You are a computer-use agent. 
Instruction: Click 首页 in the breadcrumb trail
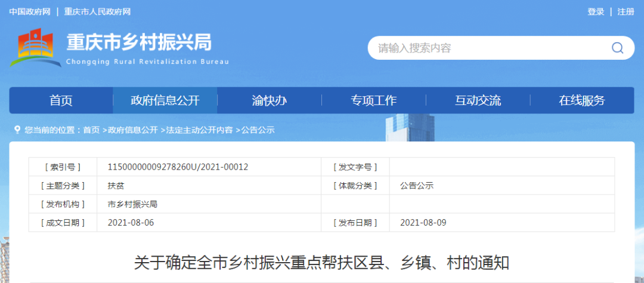(x=91, y=130)
